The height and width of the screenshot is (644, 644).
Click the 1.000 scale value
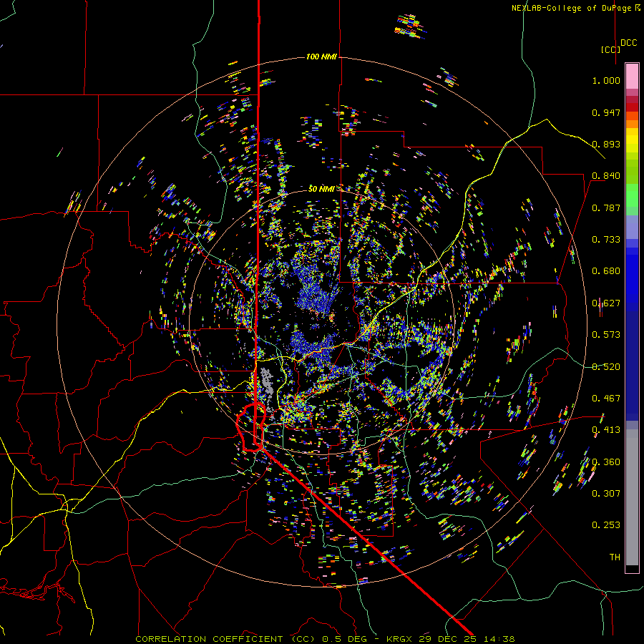click(x=606, y=80)
